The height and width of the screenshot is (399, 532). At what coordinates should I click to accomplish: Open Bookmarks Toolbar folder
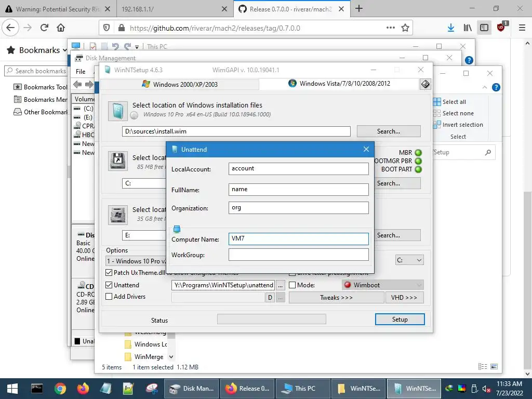point(40,87)
